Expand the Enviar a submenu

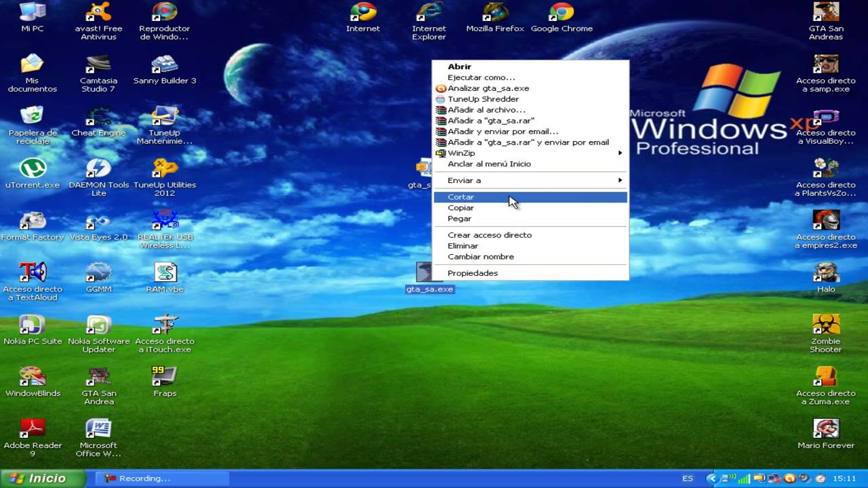point(530,180)
